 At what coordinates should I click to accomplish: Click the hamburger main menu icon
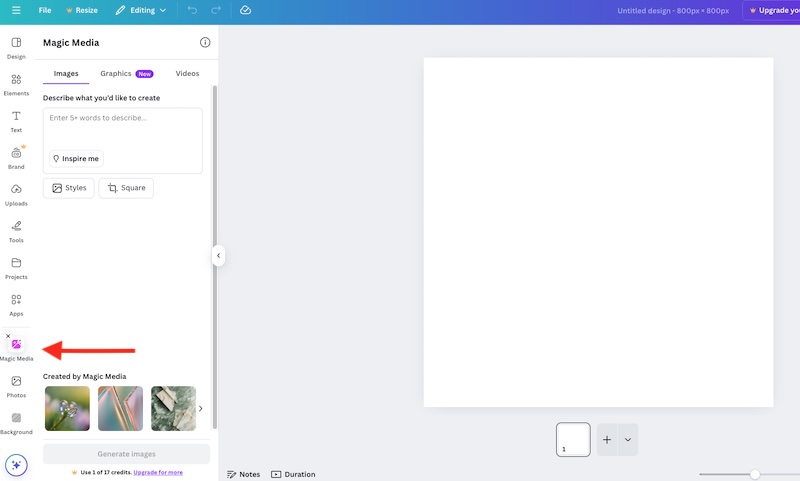(13, 10)
